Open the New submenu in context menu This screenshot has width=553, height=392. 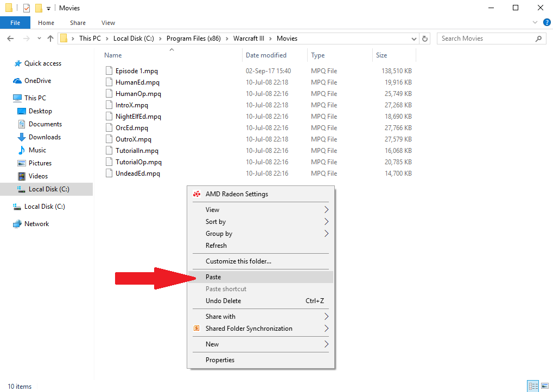point(260,344)
